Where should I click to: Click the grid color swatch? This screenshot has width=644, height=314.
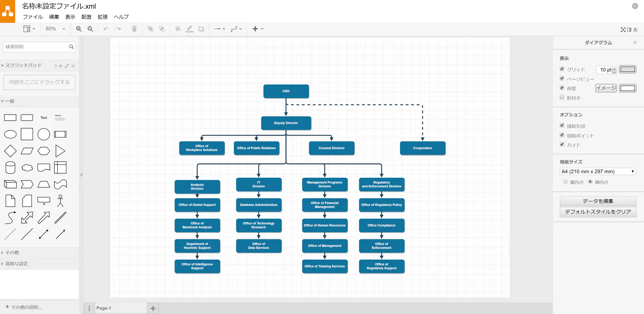(x=627, y=69)
